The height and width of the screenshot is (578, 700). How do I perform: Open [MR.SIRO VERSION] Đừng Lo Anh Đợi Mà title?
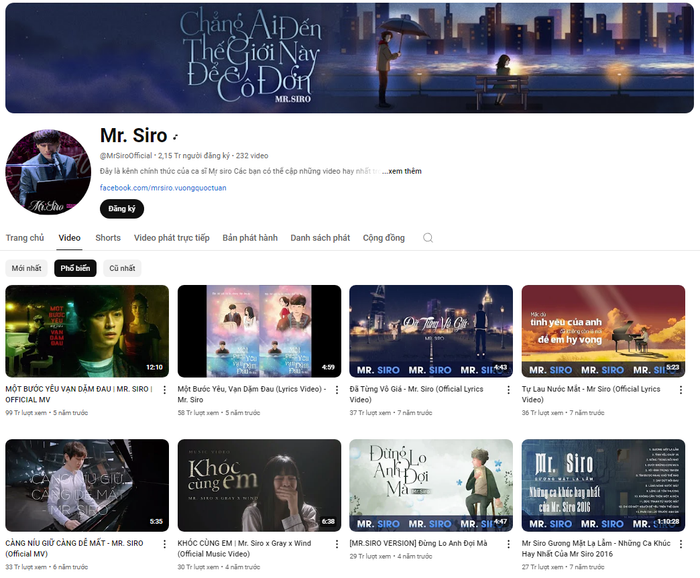tap(418, 544)
